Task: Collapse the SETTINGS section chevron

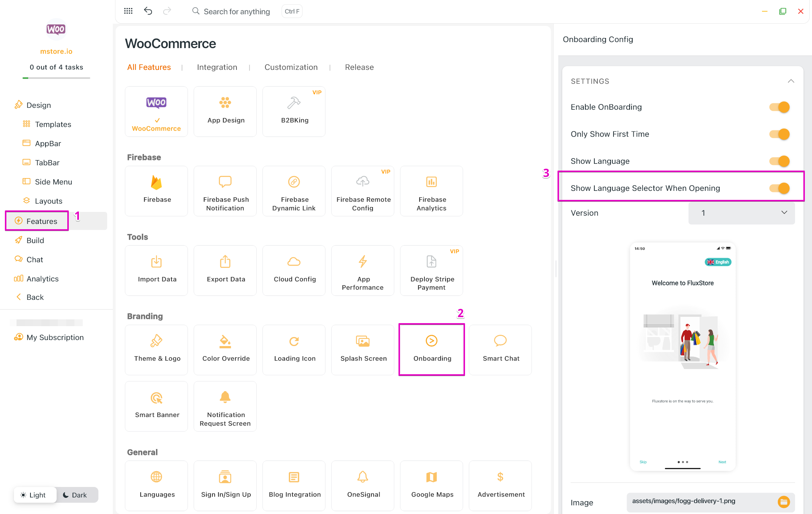Action: (x=791, y=81)
